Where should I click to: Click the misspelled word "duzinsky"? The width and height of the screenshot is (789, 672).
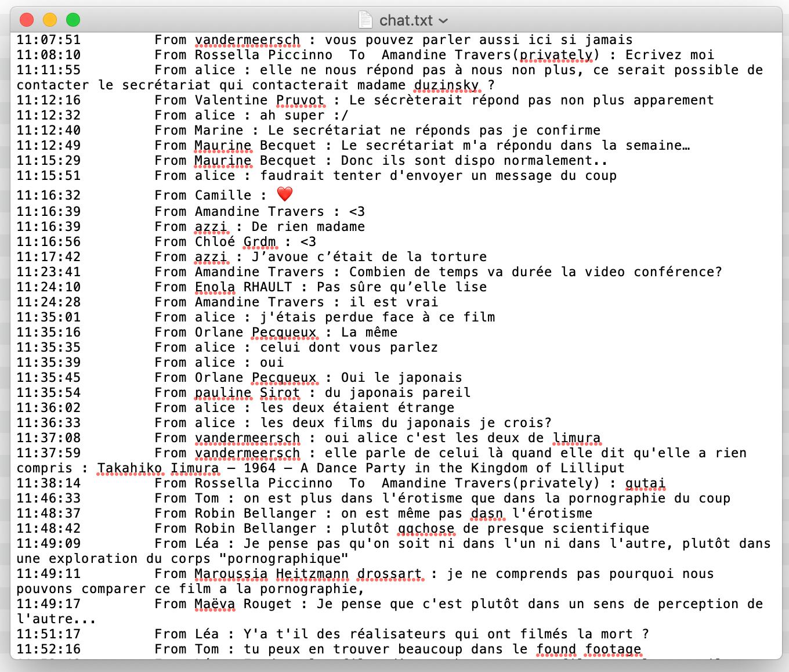[x=446, y=85]
